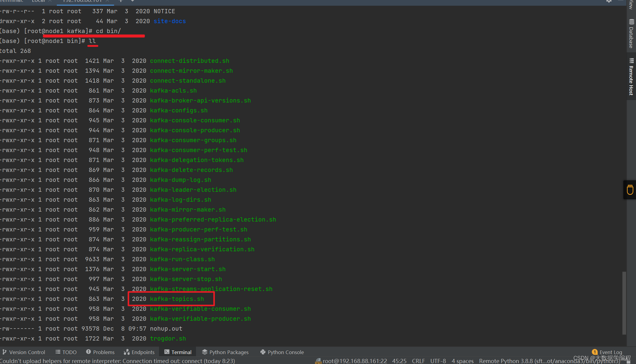Add a new terminal session tab
Image resolution: width=636 pixels, height=364 pixels.
tap(121, 1)
